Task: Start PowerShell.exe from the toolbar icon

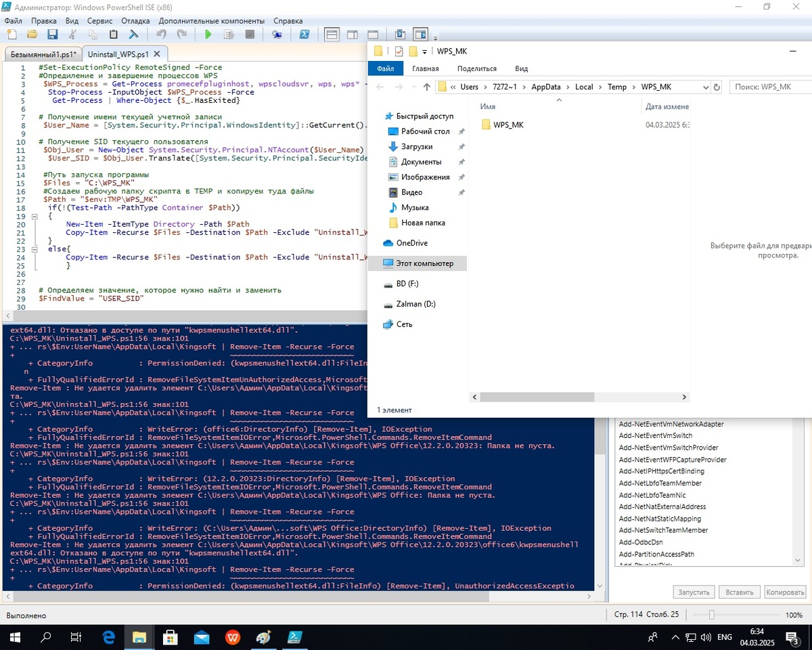Action: (x=304, y=34)
